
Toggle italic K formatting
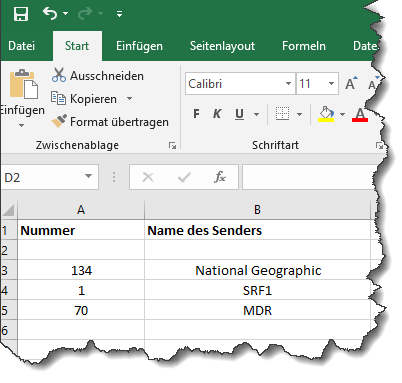tap(217, 114)
